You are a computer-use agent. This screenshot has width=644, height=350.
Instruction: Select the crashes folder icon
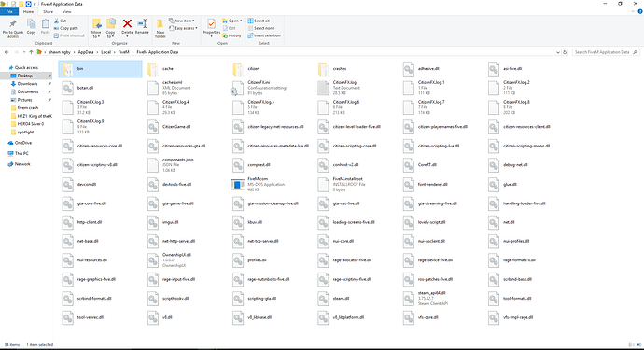[x=323, y=69]
